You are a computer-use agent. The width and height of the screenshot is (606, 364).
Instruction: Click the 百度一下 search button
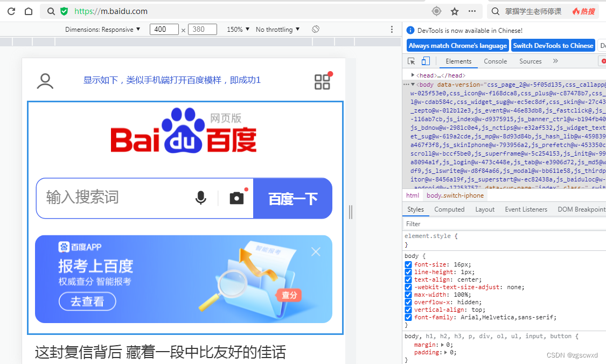pyautogui.click(x=292, y=199)
